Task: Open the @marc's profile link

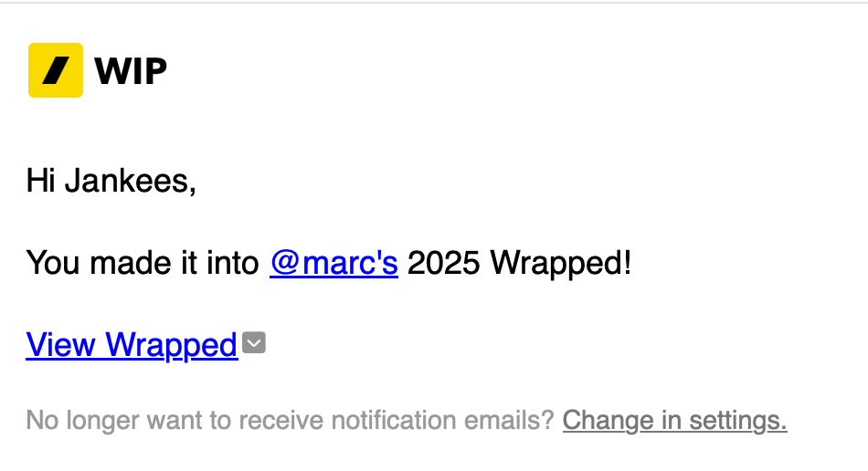Action: pyautogui.click(x=333, y=263)
